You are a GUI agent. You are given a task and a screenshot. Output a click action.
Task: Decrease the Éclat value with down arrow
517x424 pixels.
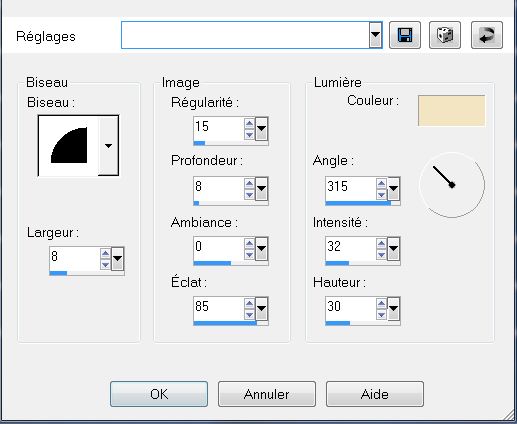click(249, 314)
